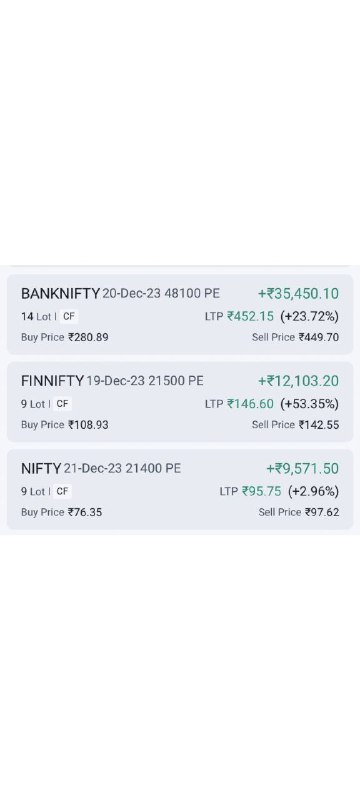
Task: Tap the +53.35% change on FINNIFTY
Action: (310, 404)
